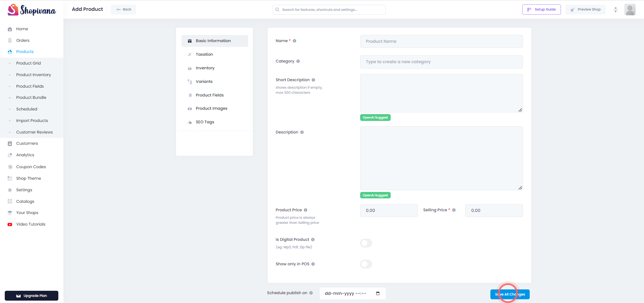644x303 pixels.
Task: Click the Shopivana logo
Action: 32,10
